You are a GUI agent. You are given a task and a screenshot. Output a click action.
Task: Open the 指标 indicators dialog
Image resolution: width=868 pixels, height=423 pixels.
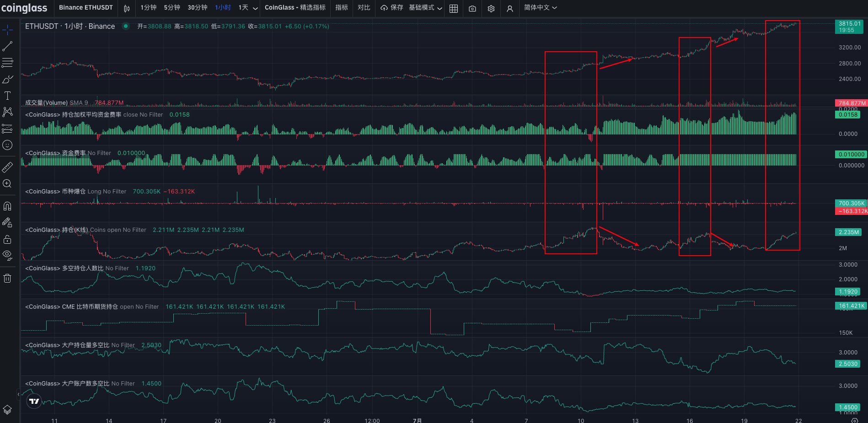(x=342, y=8)
